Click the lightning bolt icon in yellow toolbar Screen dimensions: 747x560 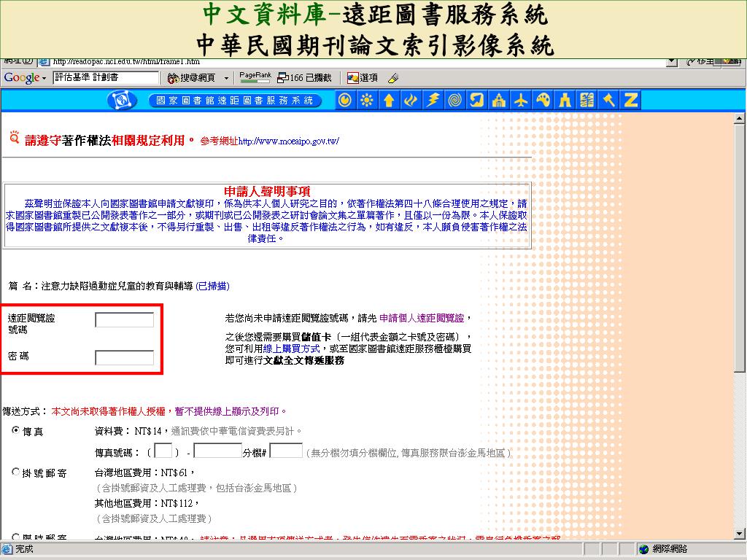coord(433,100)
